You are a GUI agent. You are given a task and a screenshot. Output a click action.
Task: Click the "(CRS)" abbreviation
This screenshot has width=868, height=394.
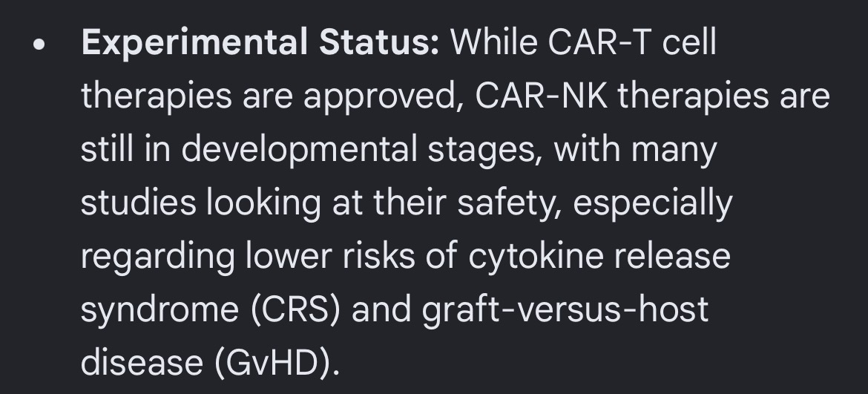[x=295, y=311]
